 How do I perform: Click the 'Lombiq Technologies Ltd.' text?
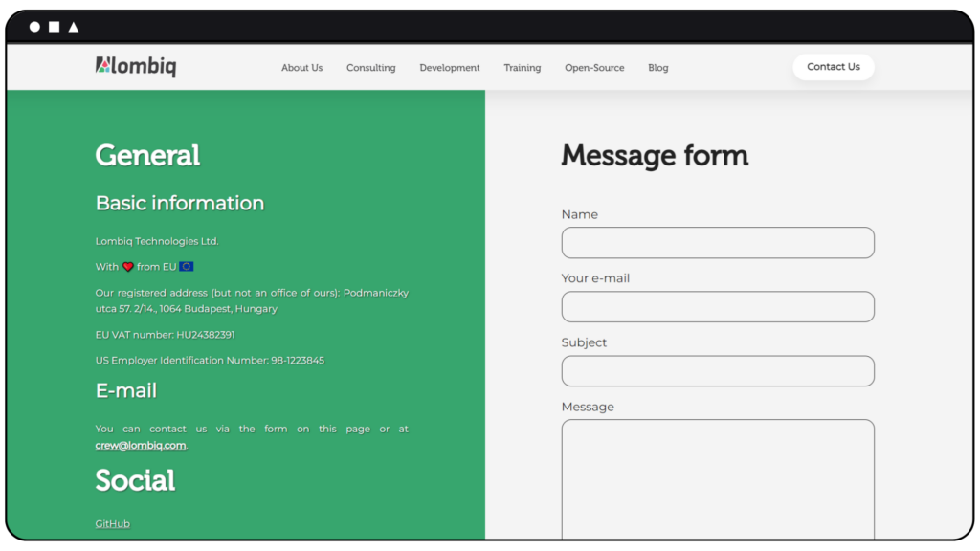pos(157,241)
